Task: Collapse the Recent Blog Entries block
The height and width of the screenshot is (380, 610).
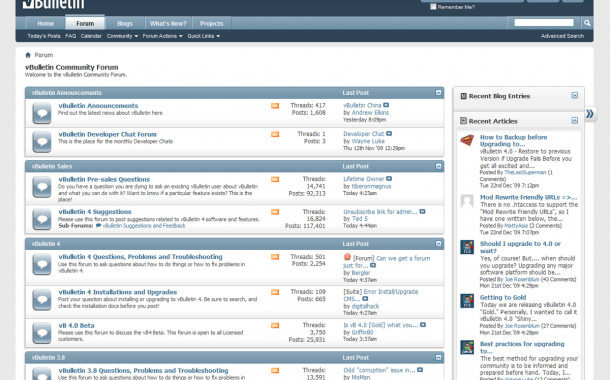Action: pyautogui.click(x=575, y=96)
